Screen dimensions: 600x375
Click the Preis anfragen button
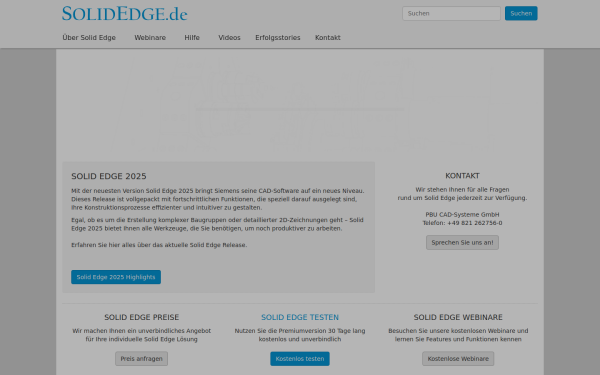tap(142, 359)
